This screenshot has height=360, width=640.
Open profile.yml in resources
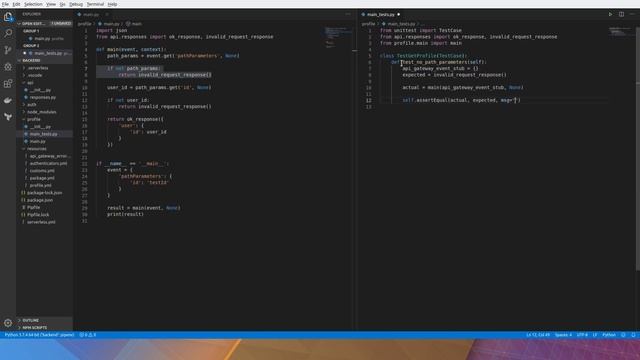(44, 185)
